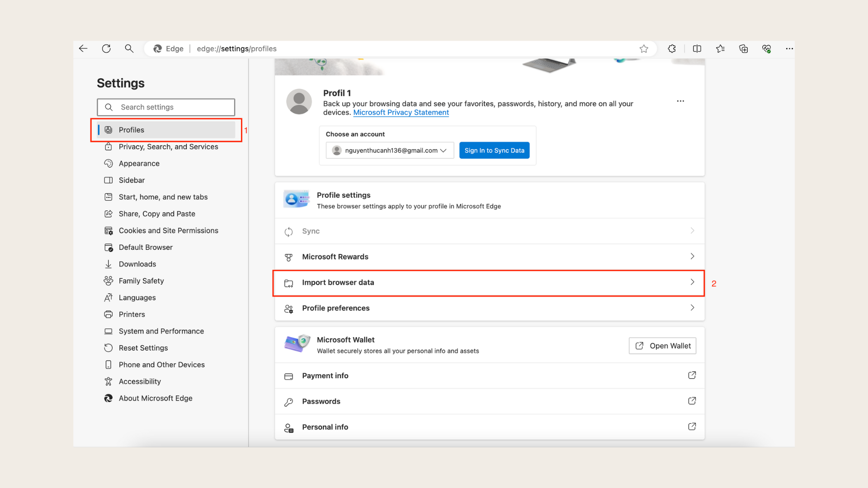
Task: Open the Extensions puzzle-piece icon
Action: [x=672, y=49]
